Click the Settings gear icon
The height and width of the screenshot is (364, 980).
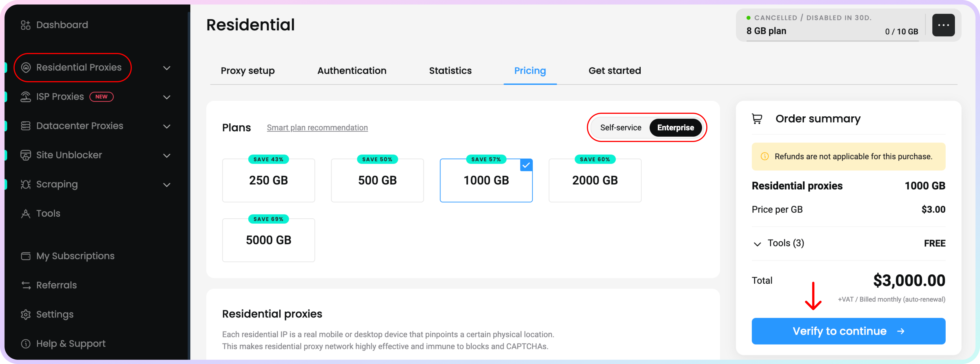26,314
